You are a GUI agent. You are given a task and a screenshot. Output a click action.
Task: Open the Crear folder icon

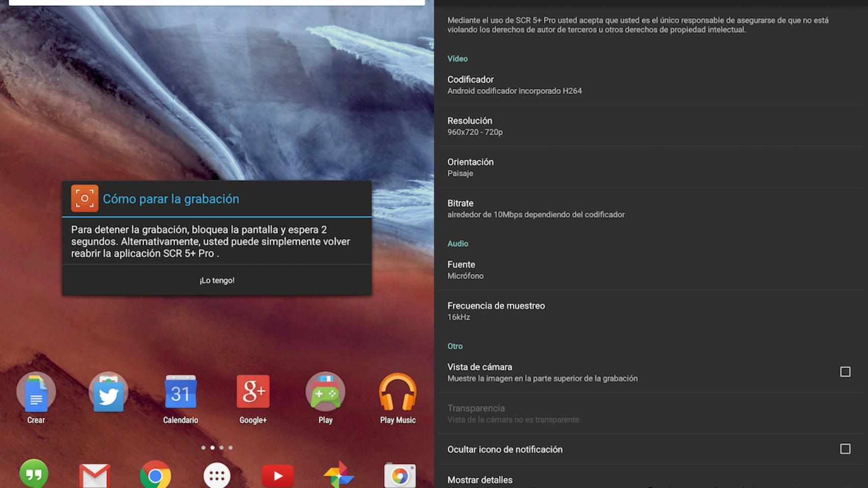coord(36,392)
